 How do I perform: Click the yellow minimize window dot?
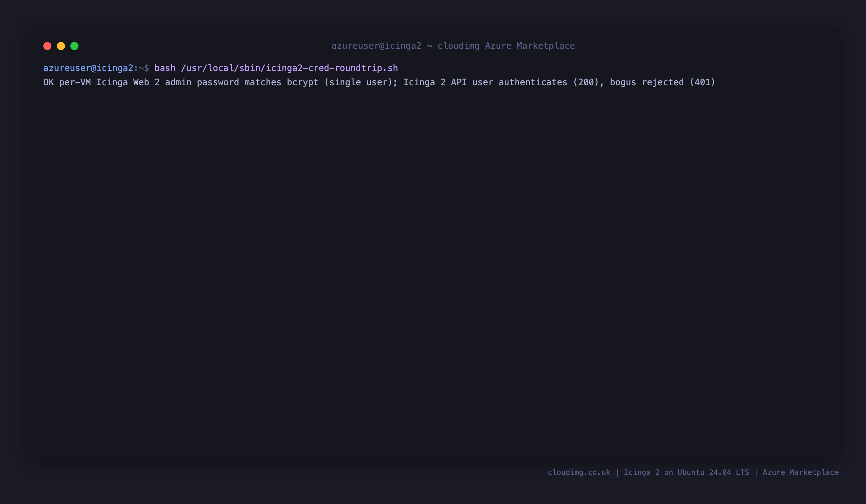click(x=61, y=46)
